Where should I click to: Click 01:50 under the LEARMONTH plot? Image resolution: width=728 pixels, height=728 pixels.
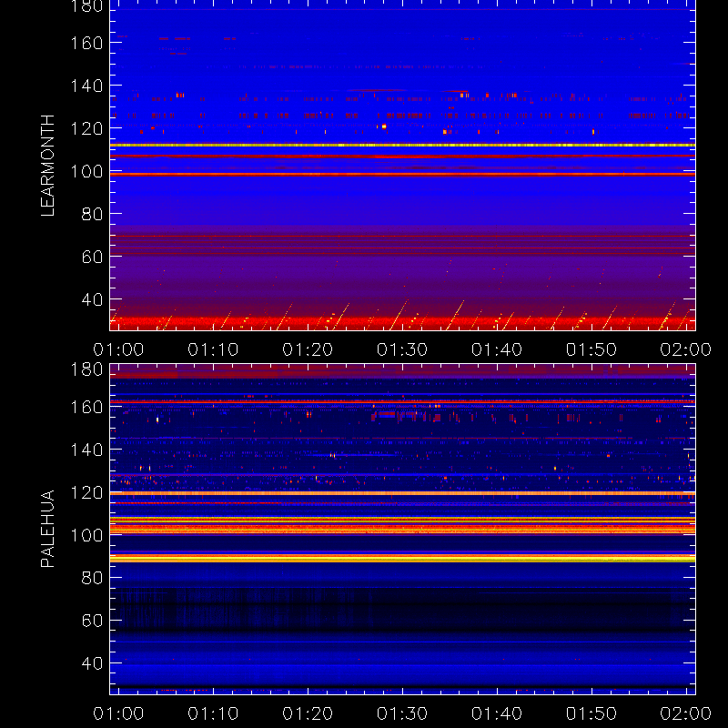591,349
